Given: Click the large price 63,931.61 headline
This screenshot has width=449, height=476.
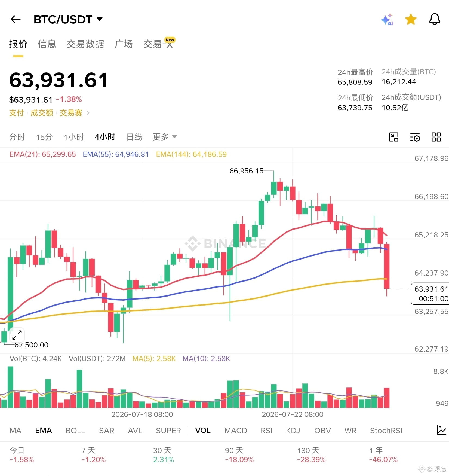Looking at the screenshot, I should [59, 80].
